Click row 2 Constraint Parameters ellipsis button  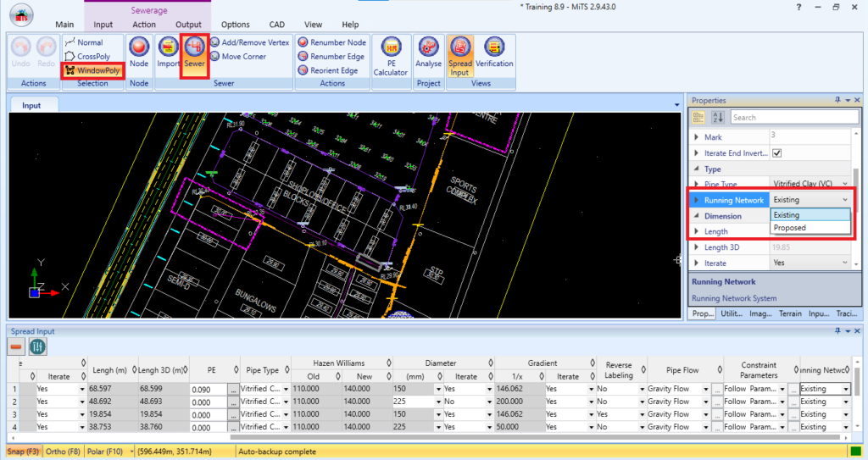(x=793, y=402)
